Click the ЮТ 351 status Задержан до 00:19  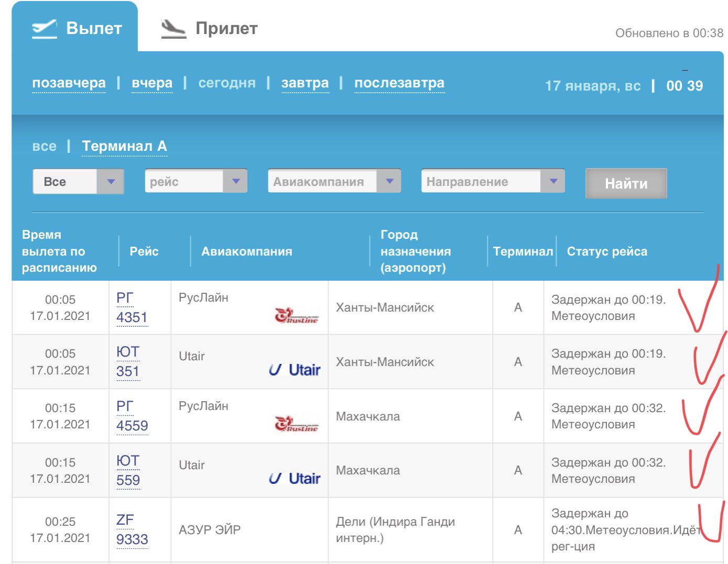point(609,362)
